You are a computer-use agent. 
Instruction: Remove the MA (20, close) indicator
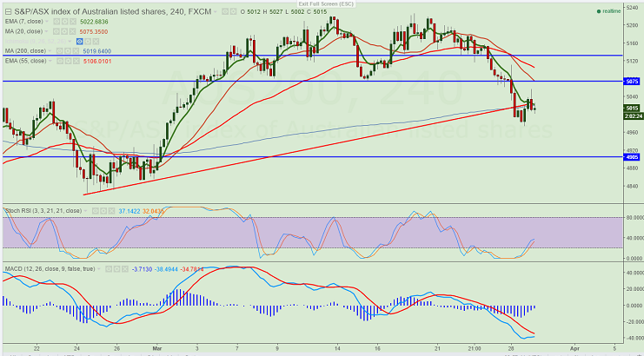point(72,31)
